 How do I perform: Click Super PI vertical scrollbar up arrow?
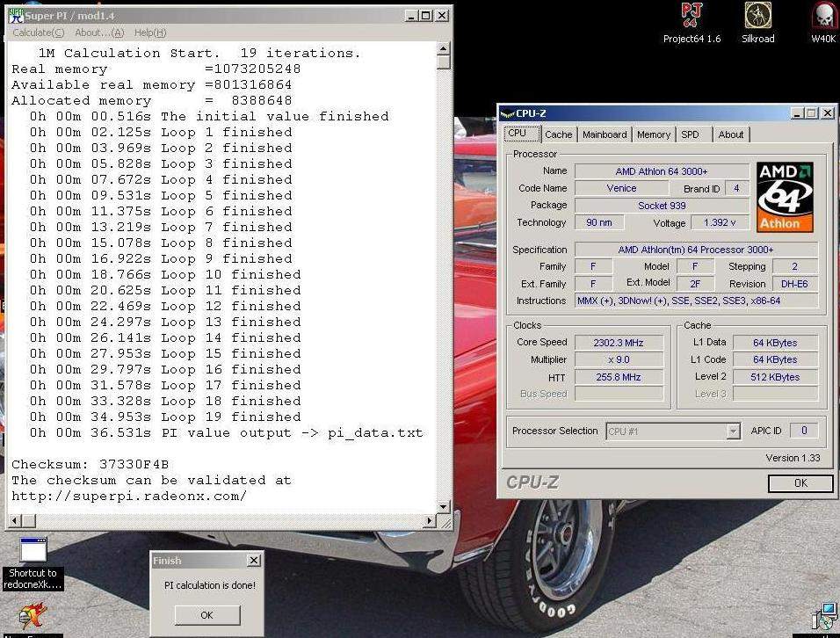coord(444,48)
